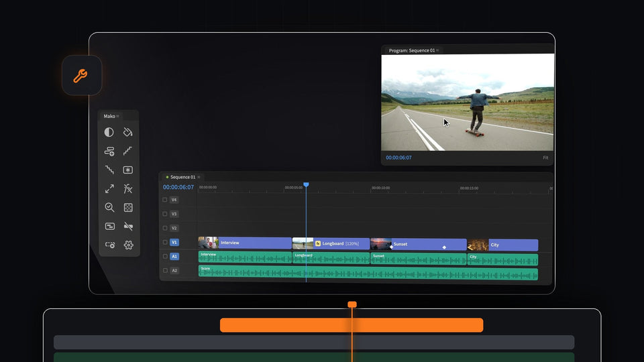Disable the highlighted V1 track target
The image size is (644, 362).
pos(174,242)
